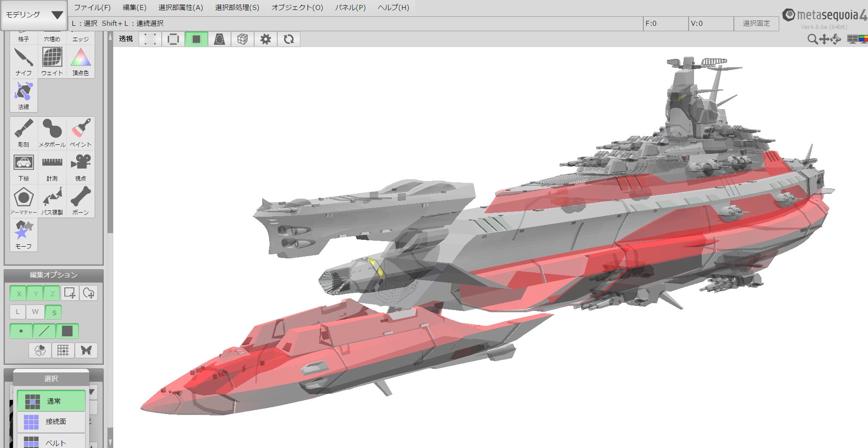Click the colored monitor display icon
868x448 pixels.
863,39
